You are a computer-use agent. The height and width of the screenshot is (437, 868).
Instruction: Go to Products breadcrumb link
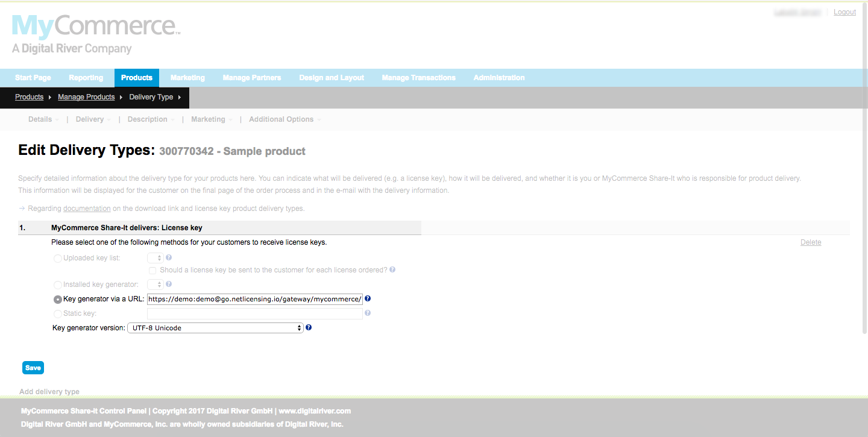pos(30,97)
